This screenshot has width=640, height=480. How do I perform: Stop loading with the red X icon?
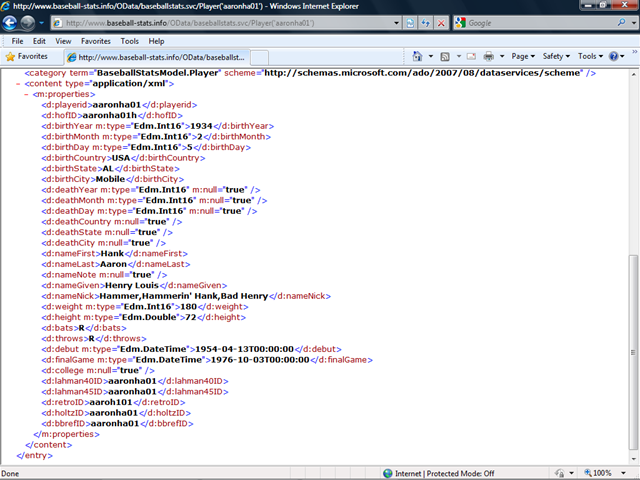pyautogui.click(x=441, y=23)
